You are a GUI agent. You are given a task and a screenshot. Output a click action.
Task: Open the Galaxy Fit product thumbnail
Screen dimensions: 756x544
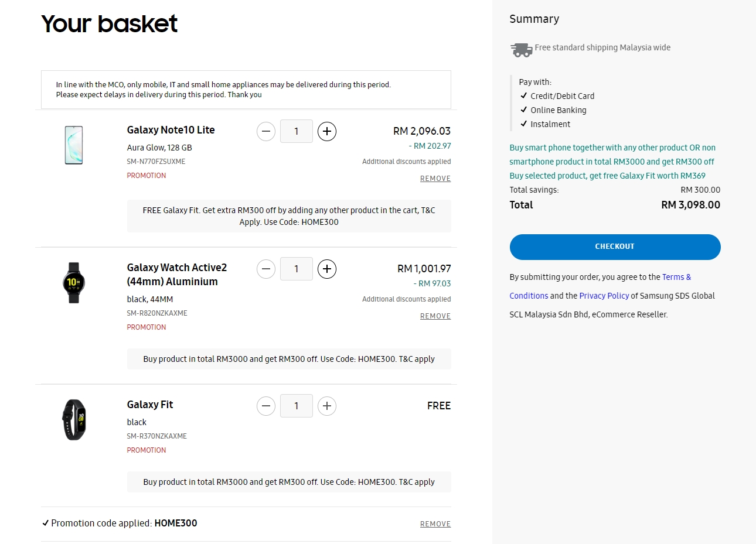[x=74, y=420]
